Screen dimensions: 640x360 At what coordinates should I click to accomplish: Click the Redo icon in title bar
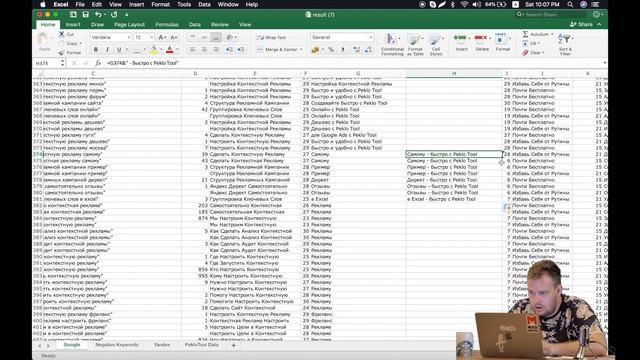click(114, 15)
